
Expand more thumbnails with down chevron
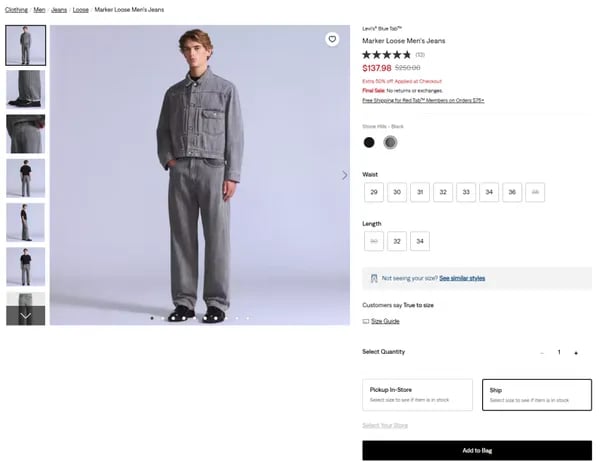(26, 316)
